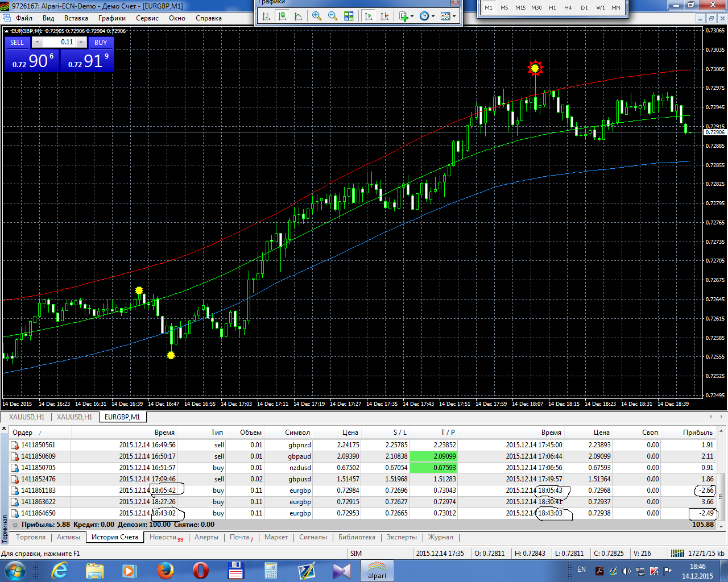Open the Справка menu

pyautogui.click(x=209, y=18)
